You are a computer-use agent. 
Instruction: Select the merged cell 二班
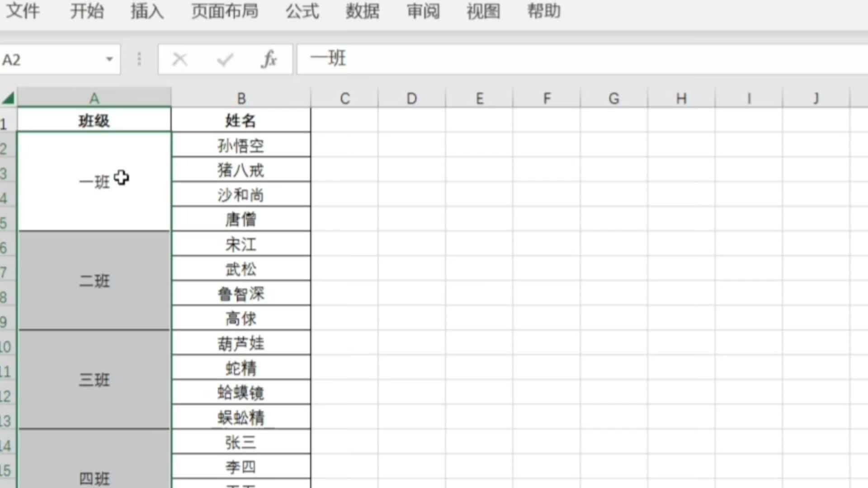(x=94, y=281)
